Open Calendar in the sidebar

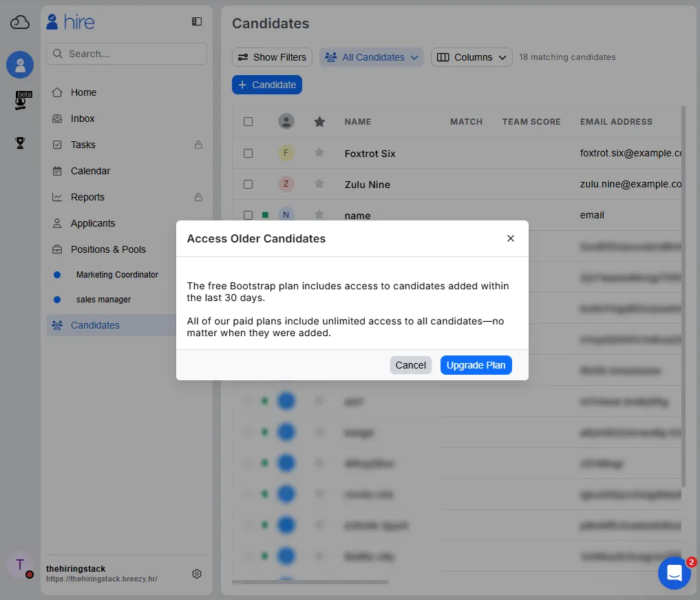coord(127,171)
